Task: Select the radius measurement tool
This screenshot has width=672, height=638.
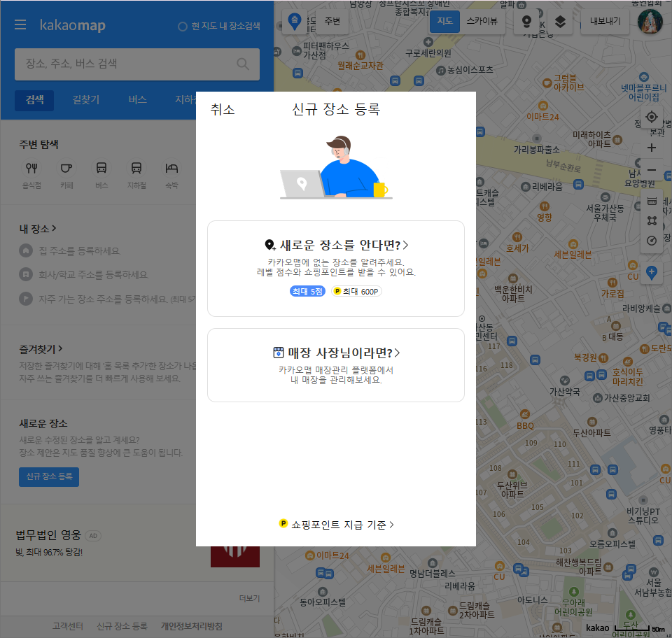Action: click(652, 240)
